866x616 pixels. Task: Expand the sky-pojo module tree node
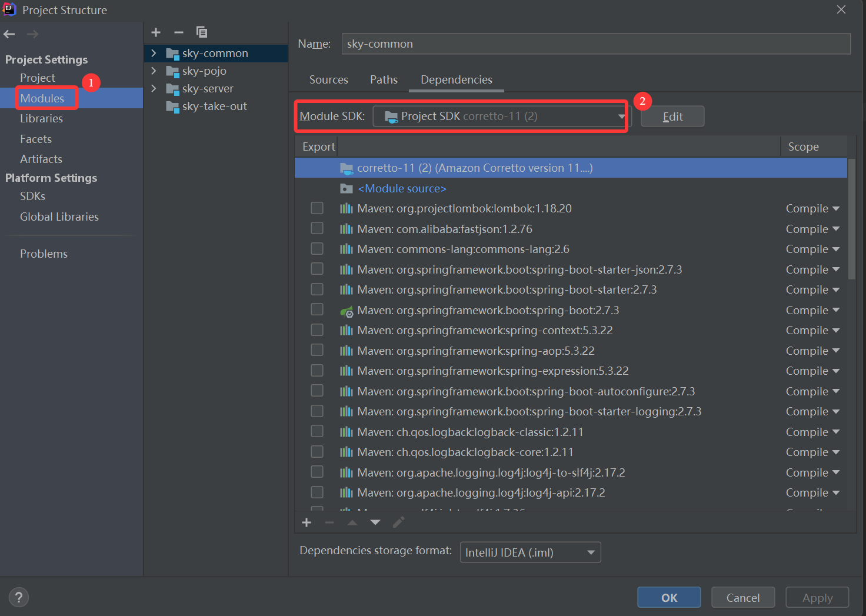pos(154,71)
